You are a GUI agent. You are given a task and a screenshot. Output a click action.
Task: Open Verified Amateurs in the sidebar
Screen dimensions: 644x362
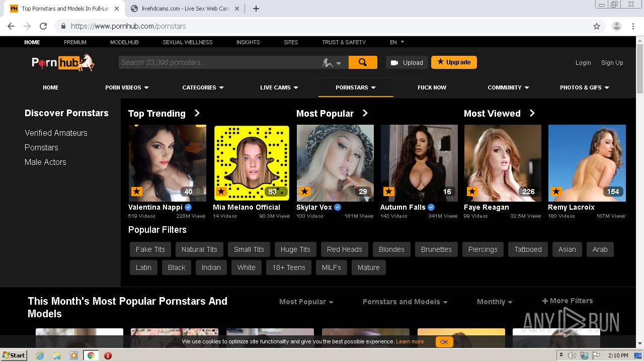[x=56, y=133]
